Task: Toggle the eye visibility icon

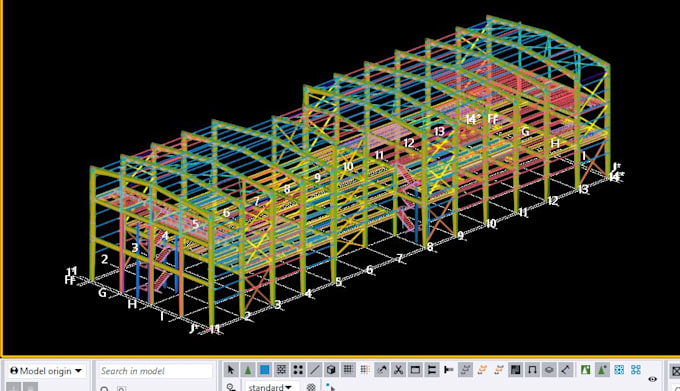Action: (652, 379)
